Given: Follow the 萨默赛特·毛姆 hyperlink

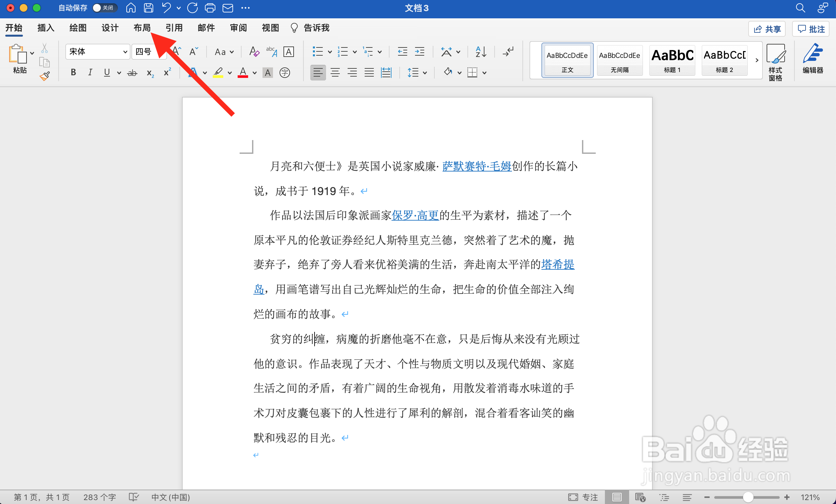Looking at the screenshot, I should (x=477, y=166).
